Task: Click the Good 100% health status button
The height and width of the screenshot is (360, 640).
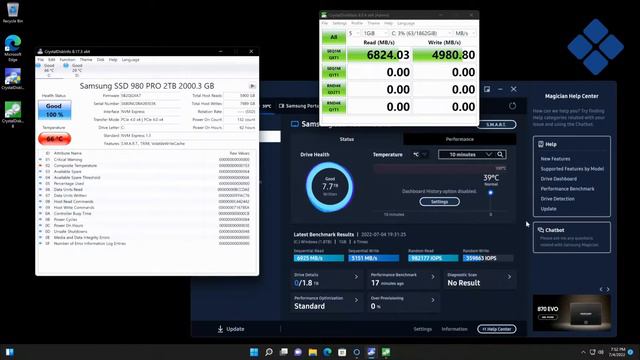Action: click(x=54, y=110)
